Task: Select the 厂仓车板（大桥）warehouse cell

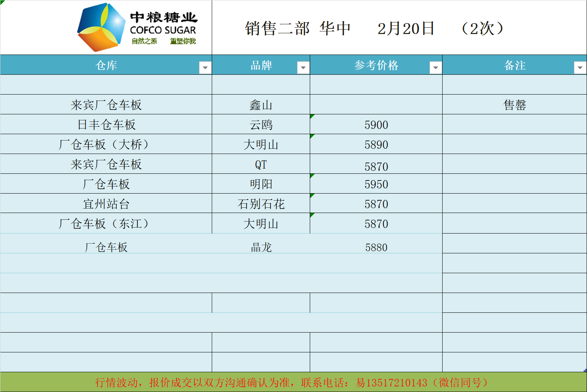Action: coord(106,145)
